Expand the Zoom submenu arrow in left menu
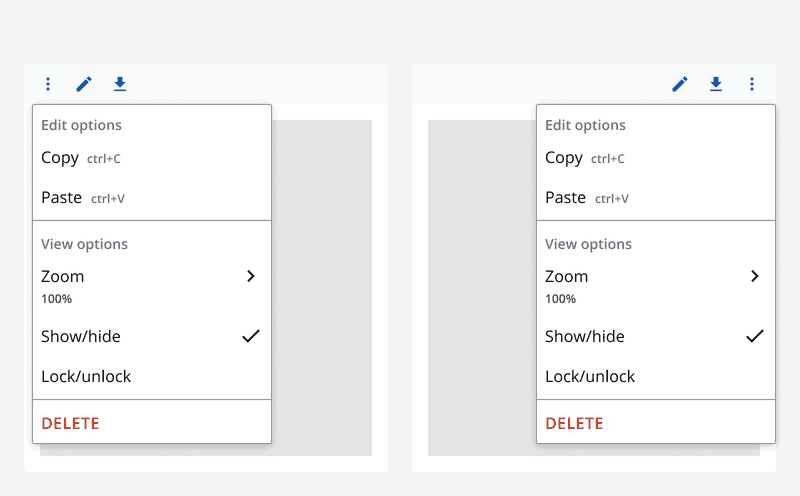 (x=250, y=276)
